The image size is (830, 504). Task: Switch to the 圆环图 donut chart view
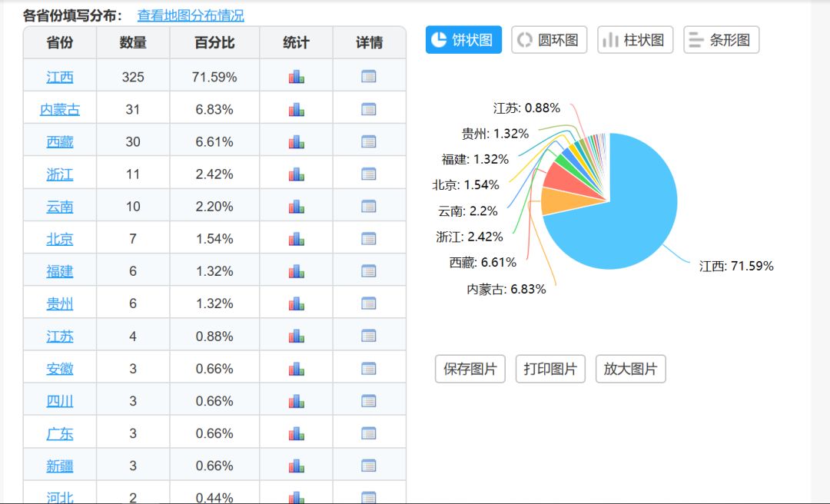click(549, 40)
